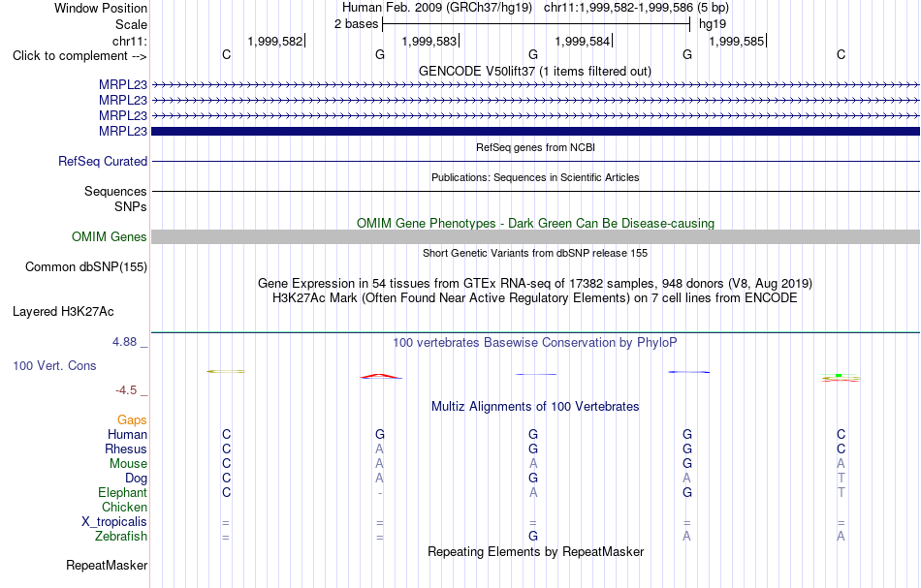Click the -4.5 PhyloP lower limit value
The image size is (921, 588).
[x=126, y=390]
